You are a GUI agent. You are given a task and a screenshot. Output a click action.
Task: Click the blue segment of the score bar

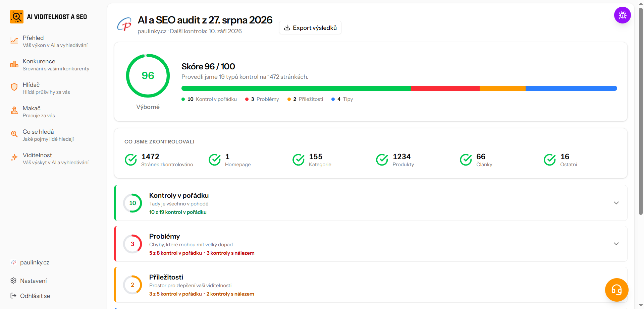pyautogui.click(x=571, y=88)
